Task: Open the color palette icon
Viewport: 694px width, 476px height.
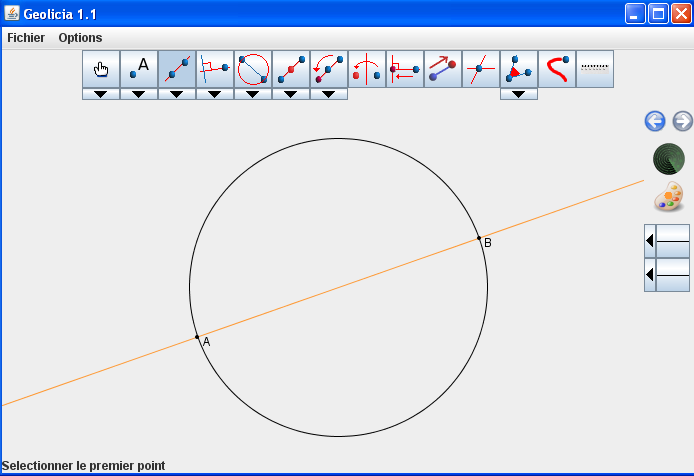Action: coord(669,197)
